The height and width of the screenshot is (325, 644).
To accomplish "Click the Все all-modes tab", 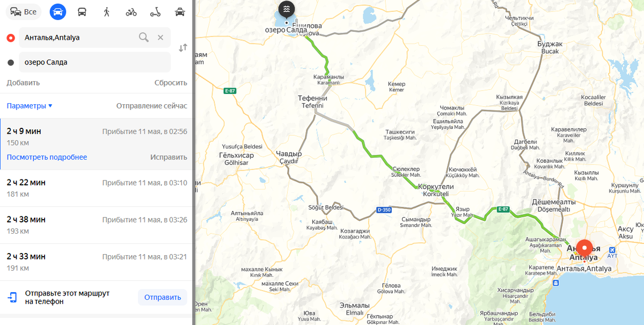I will pyautogui.click(x=24, y=12).
